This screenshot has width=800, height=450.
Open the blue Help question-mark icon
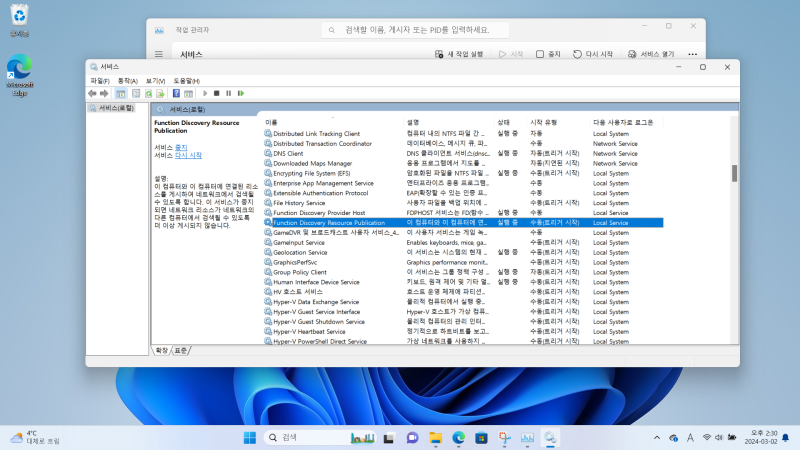click(176, 93)
